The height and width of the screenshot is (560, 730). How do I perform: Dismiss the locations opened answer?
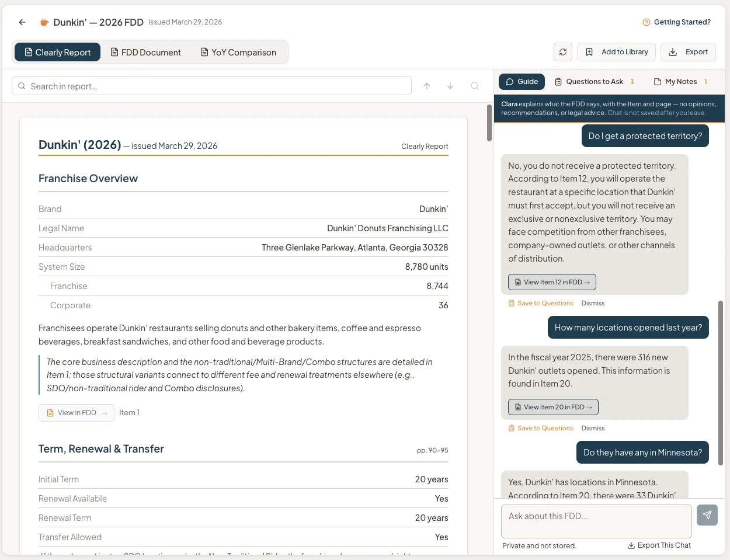593,428
